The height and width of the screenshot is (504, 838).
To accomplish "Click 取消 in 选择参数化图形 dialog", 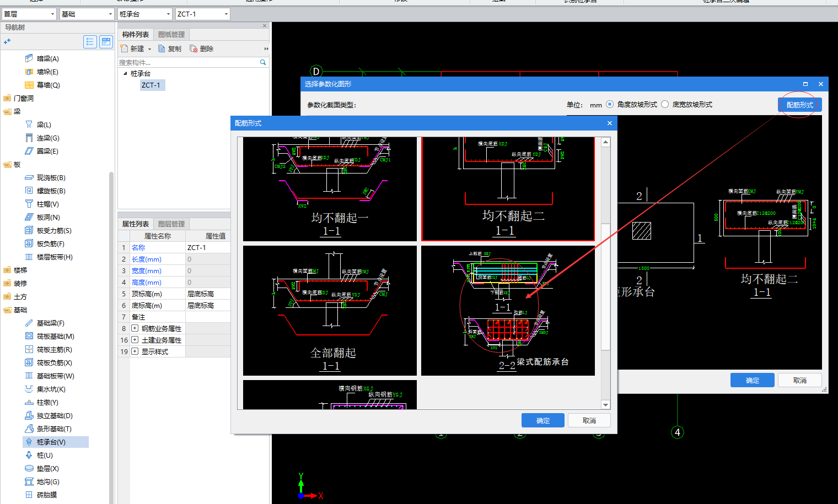I will 800,380.
